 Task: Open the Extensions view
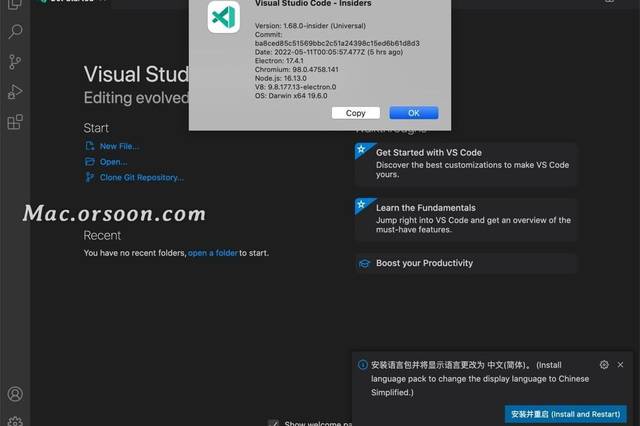pyautogui.click(x=15, y=122)
